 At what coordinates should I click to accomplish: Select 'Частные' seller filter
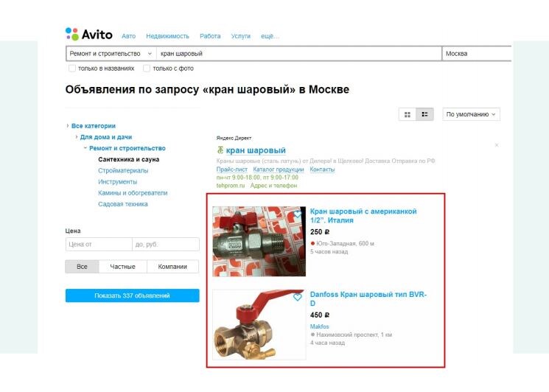(x=122, y=266)
